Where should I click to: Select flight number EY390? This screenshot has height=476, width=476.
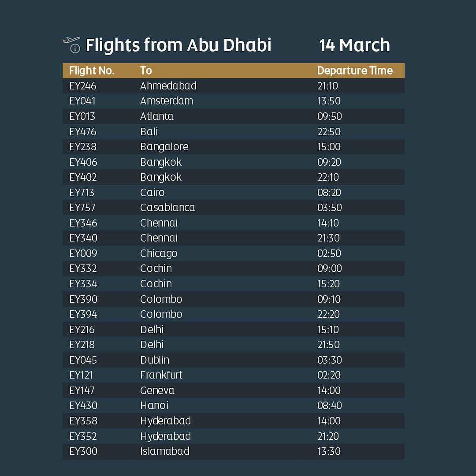tap(83, 299)
